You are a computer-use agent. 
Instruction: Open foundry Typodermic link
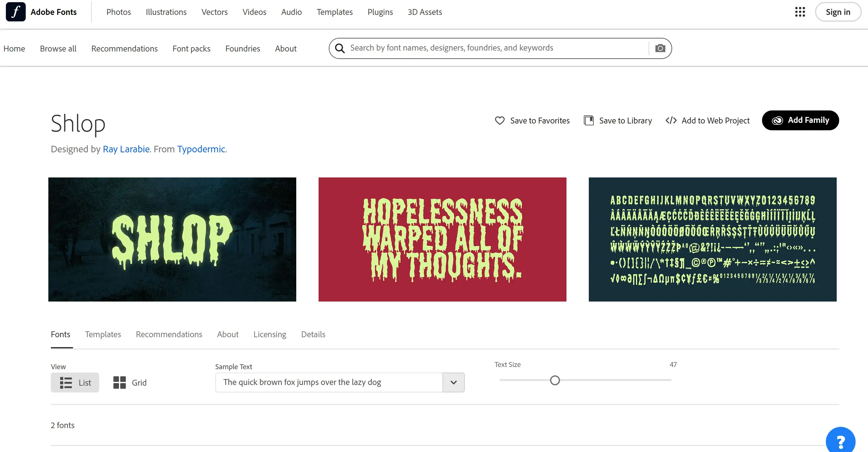click(201, 149)
